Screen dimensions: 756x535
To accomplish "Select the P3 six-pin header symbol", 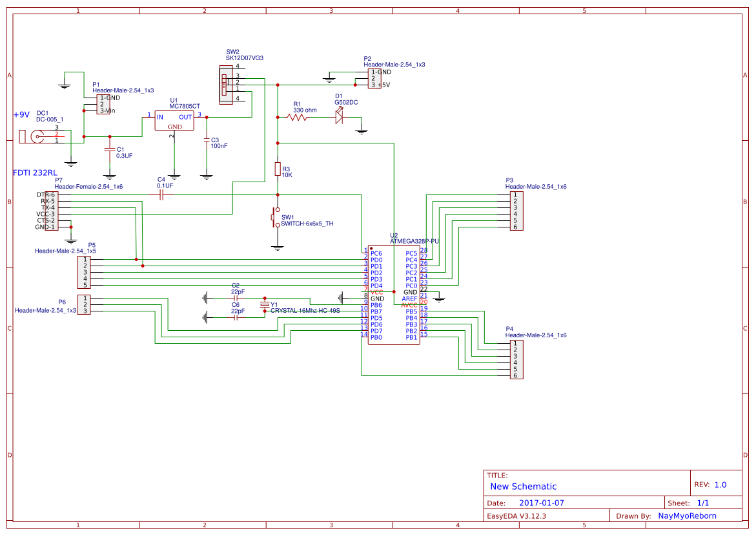I will click(x=516, y=211).
